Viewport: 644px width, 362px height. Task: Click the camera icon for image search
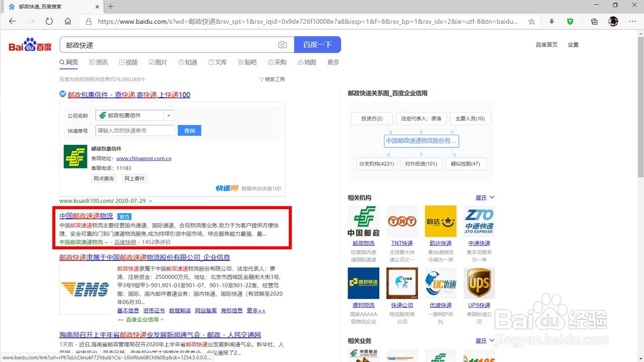282,44
